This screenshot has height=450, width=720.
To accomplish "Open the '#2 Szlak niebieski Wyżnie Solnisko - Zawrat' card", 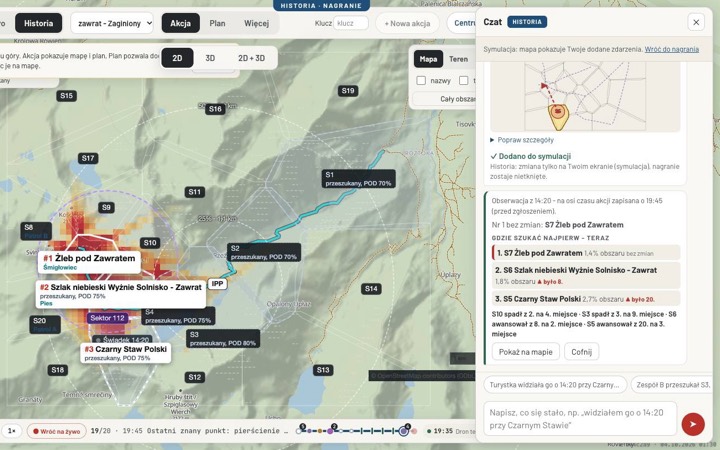I will click(121, 294).
